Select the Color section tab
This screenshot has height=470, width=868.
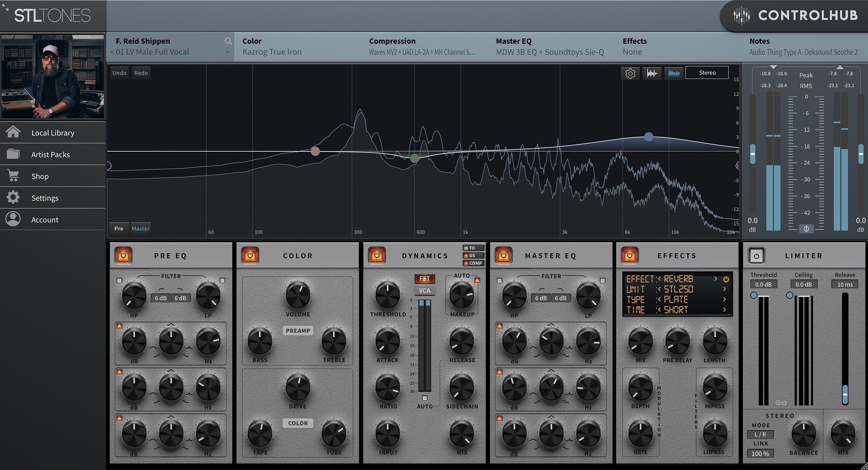click(x=297, y=46)
